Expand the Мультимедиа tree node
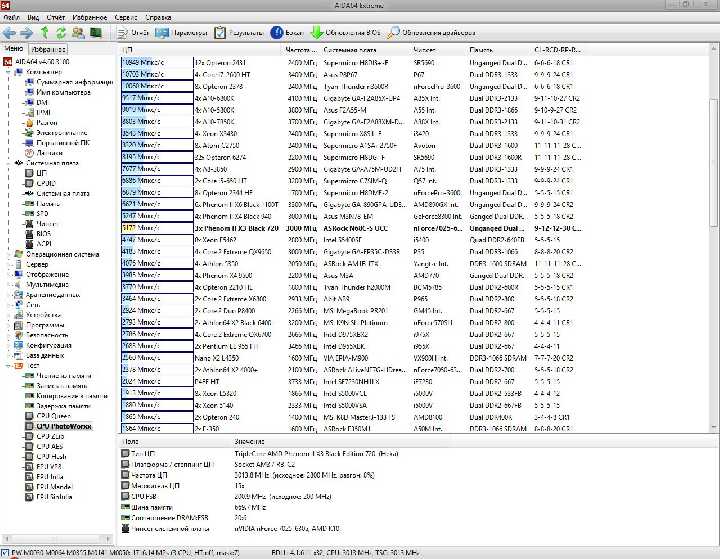 pos(9,284)
